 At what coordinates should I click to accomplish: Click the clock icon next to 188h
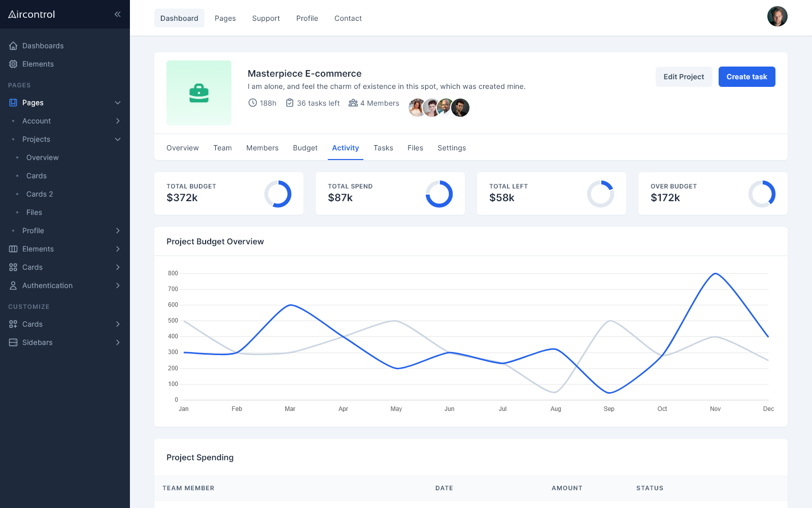point(252,103)
